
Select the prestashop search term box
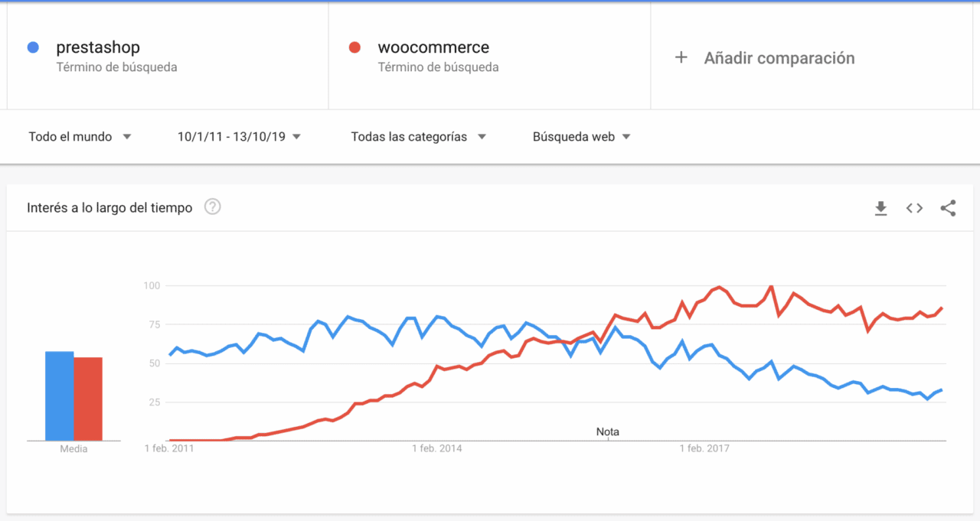(x=168, y=56)
